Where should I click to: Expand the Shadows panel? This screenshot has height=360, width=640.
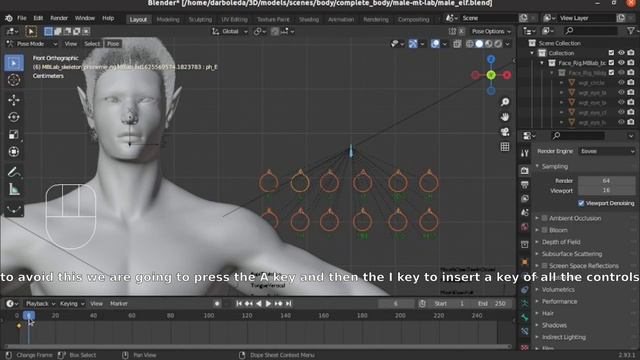pos(553,325)
